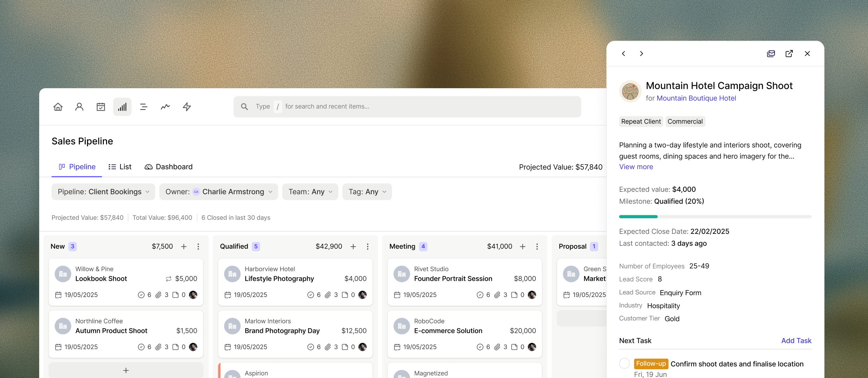Open the Autumn Product Shoot card
868x378 pixels.
[126, 334]
